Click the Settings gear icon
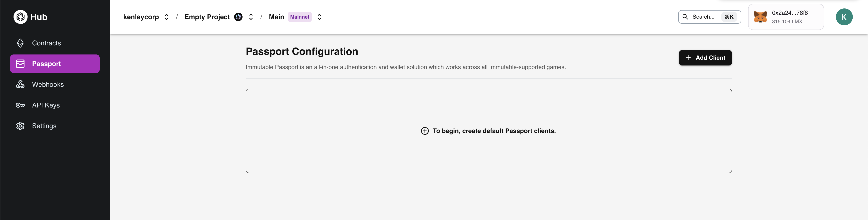The image size is (868, 220). [x=20, y=126]
